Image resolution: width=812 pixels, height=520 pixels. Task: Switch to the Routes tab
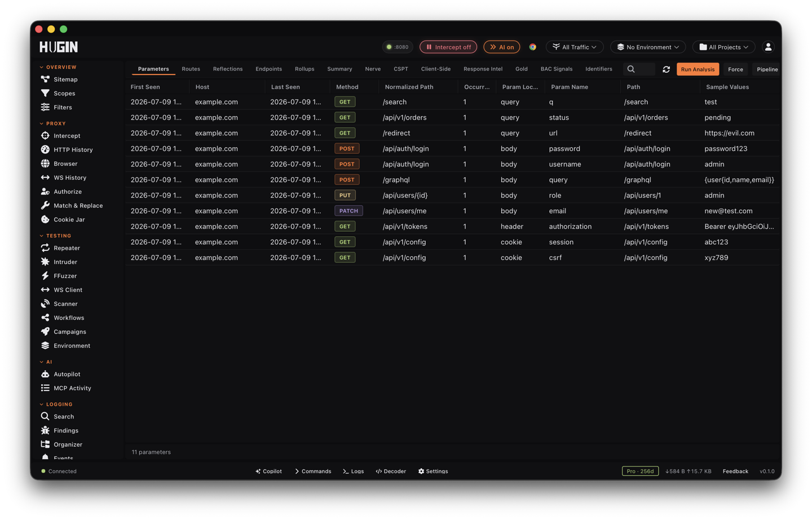click(191, 69)
